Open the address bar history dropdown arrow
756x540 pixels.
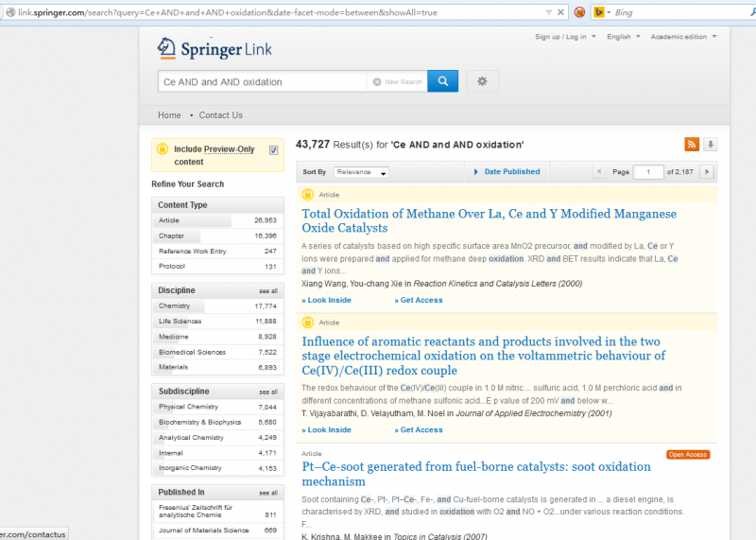[x=549, y=12]
